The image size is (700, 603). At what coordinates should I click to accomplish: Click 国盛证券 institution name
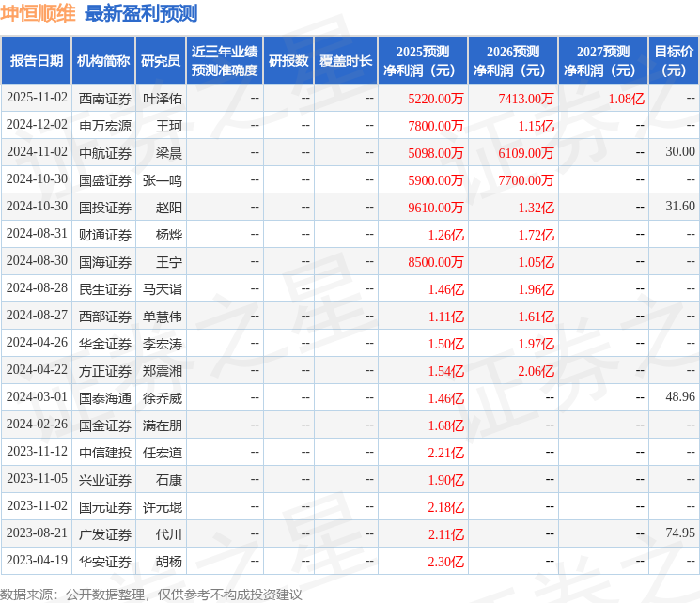click(105, 180)
